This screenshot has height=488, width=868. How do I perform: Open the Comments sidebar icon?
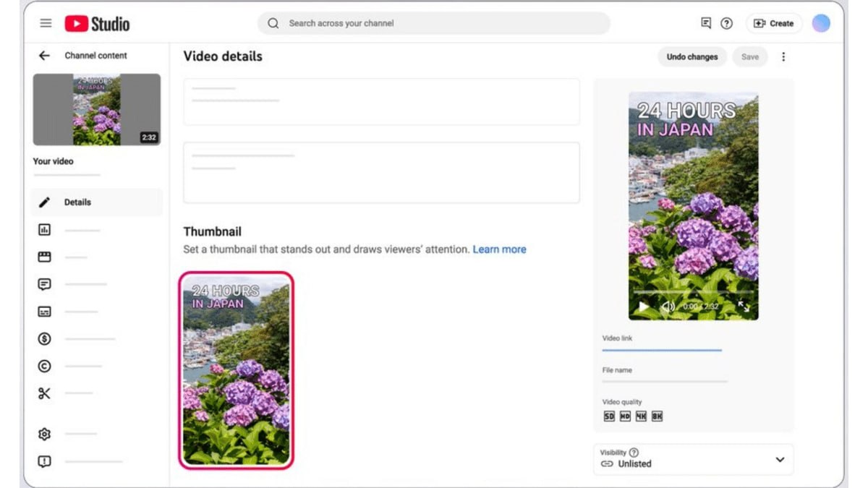(44, 284)
